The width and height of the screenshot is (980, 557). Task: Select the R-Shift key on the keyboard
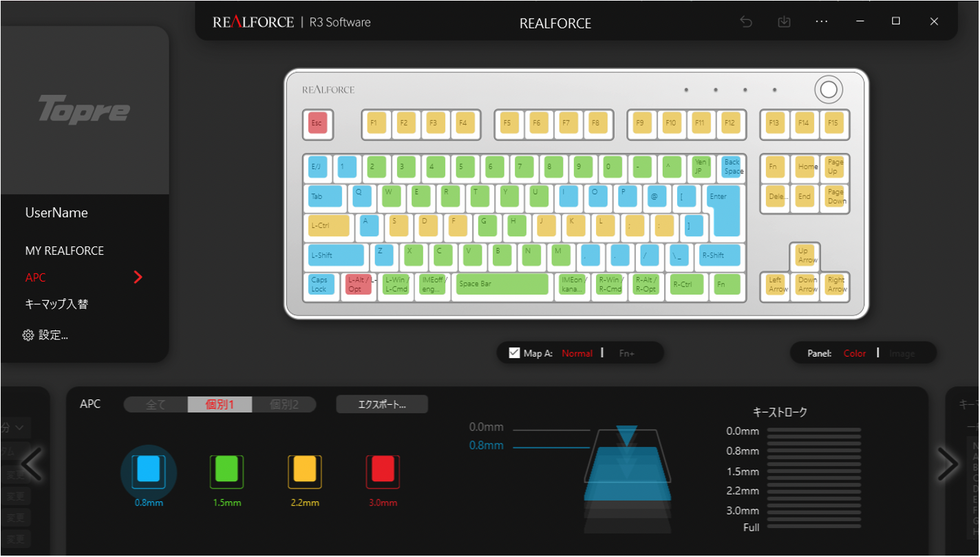click(721, 255)
